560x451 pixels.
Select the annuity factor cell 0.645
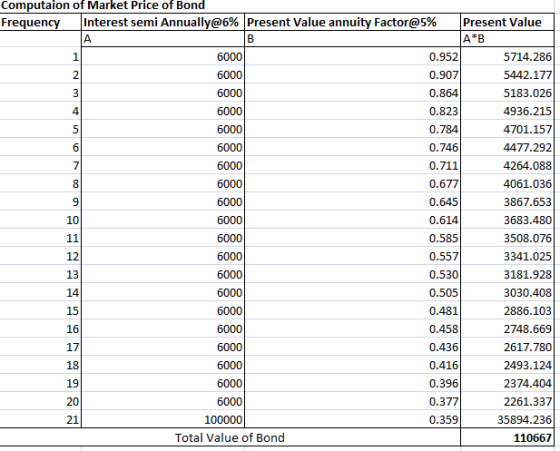(352, 202)
